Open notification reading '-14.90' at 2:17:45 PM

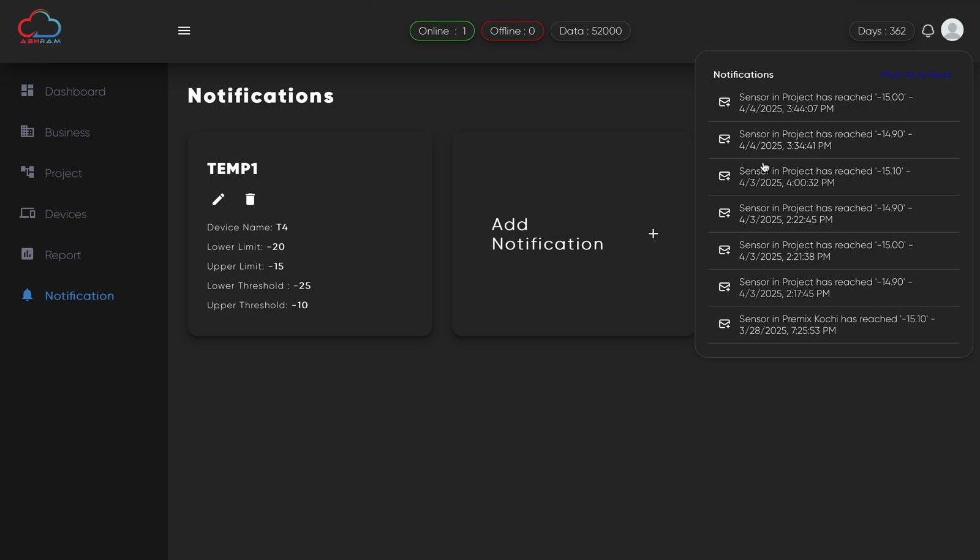point(834,287)
